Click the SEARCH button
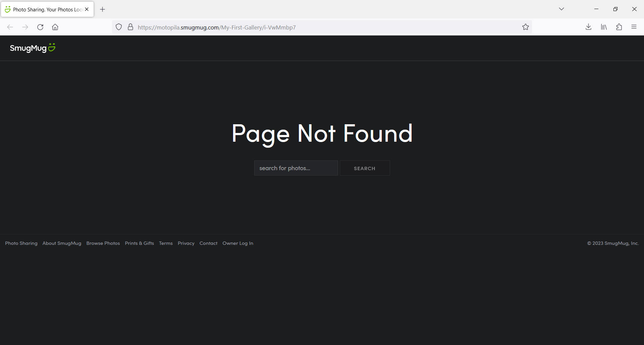 (365, 168)
